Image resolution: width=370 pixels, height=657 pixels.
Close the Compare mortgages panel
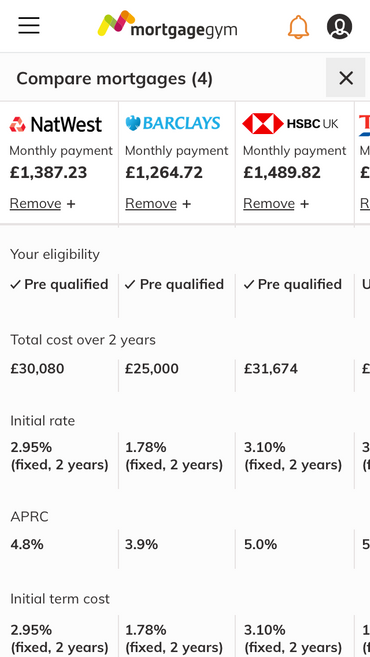click(x=346, y=78)
